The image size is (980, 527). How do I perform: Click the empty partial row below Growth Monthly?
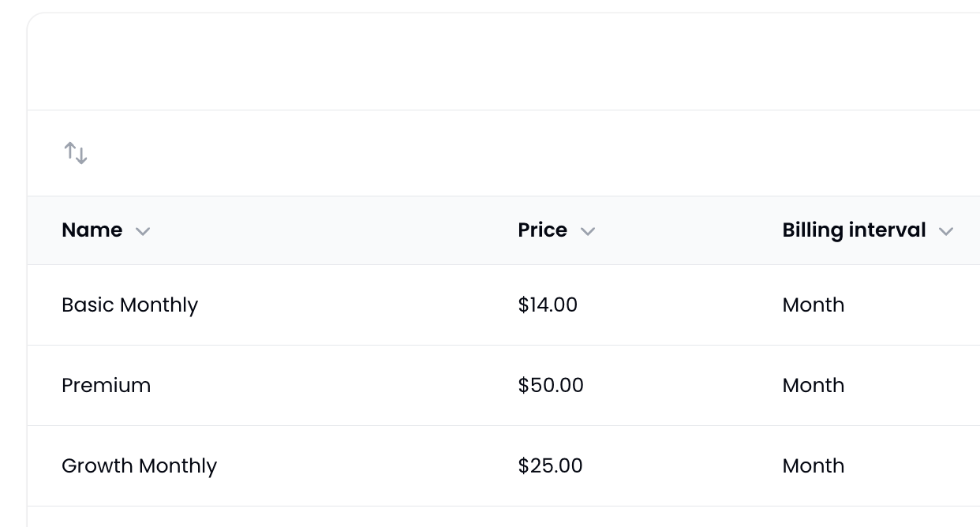[503, 517]
